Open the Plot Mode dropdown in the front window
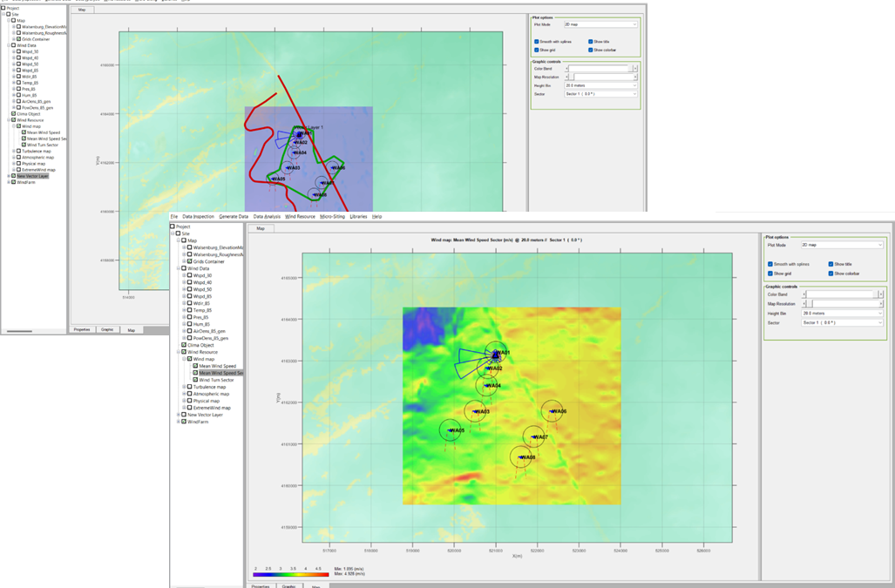This screenshot has height=588, width=895. coord(842,246)
